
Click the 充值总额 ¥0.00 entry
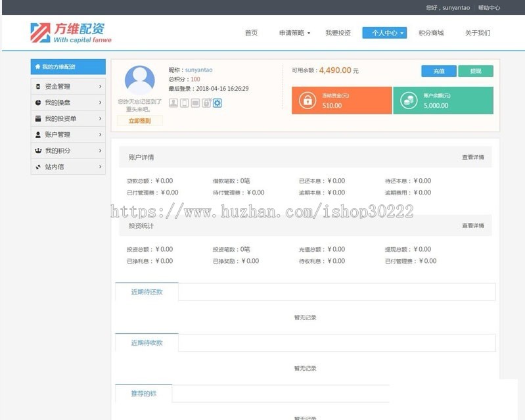coord(322,249)
